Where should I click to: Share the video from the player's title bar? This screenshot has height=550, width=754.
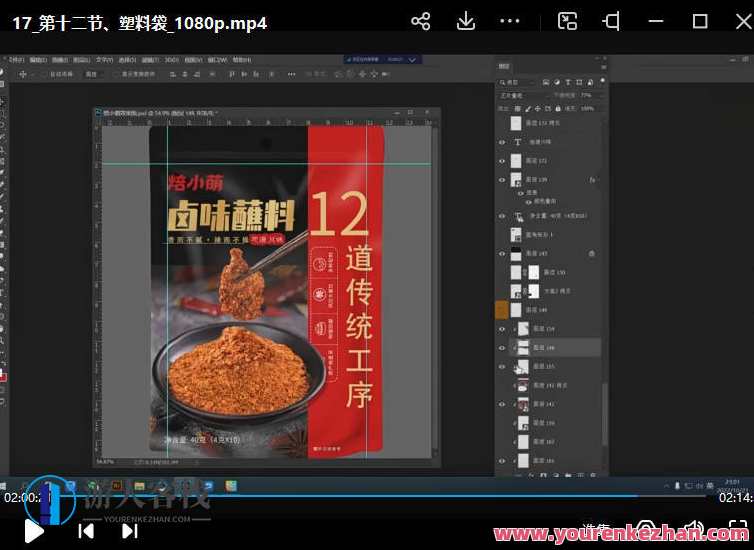click(x=421, y=22)
